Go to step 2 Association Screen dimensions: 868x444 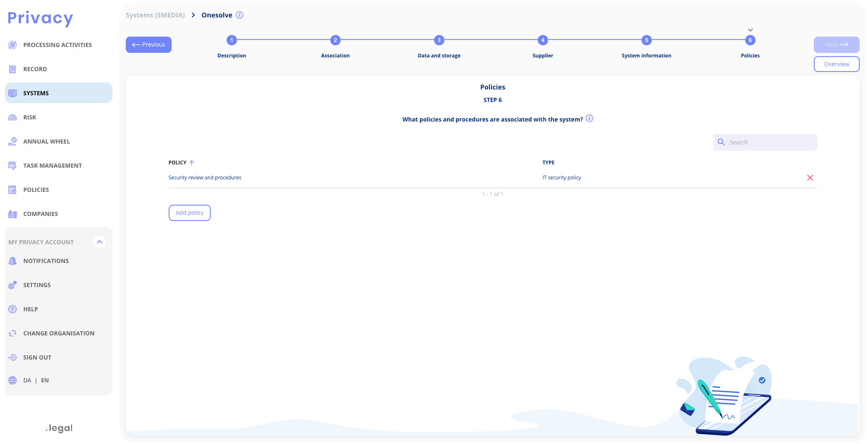335,40
